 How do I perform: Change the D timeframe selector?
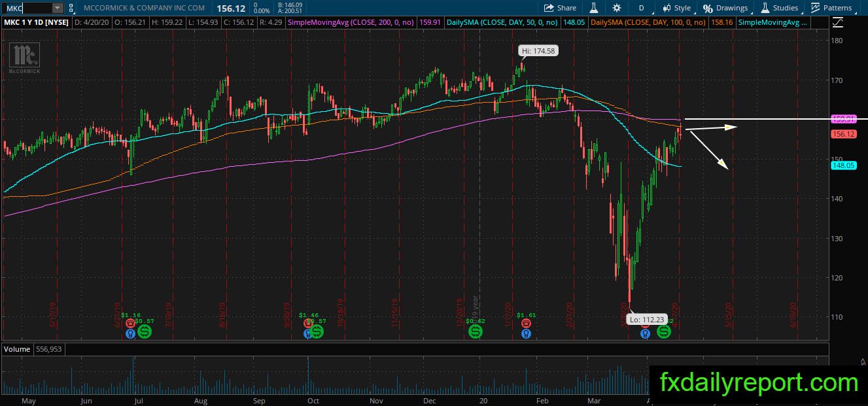(x=642, y=8)
